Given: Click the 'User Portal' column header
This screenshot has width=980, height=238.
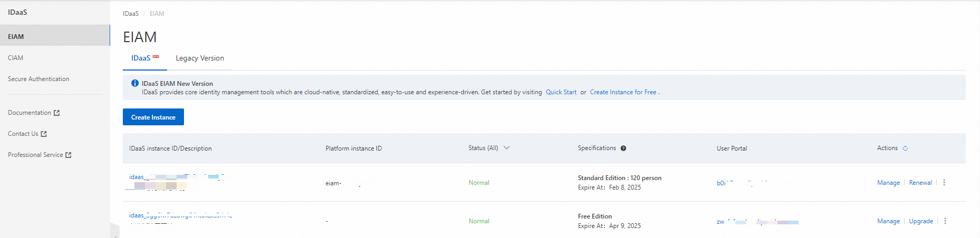Looking at the screenshot, I should [732, 148].
